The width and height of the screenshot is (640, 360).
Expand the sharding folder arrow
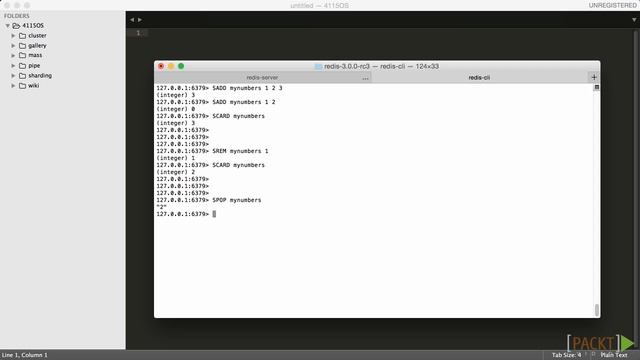click(x=13, y=76)
